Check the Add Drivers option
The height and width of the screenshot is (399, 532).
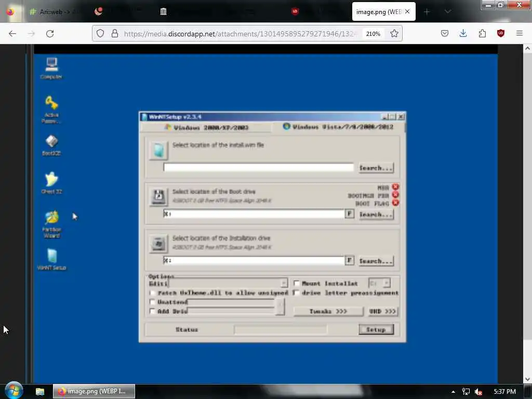[x=152, y=311]
